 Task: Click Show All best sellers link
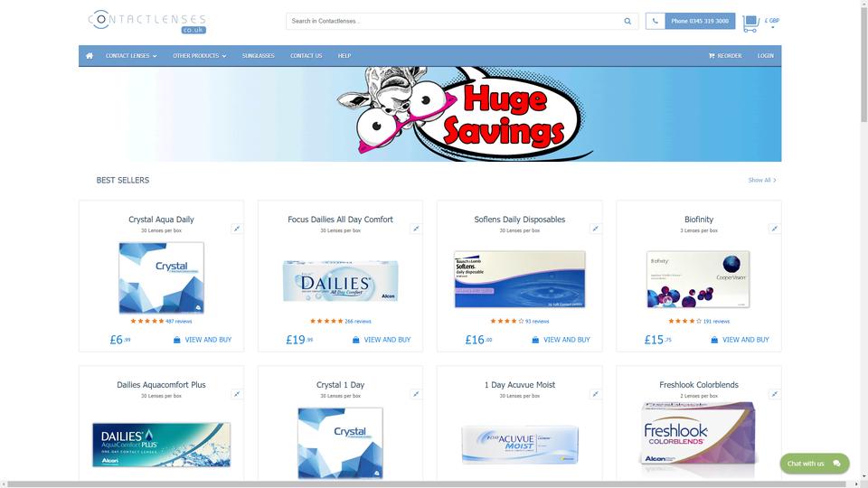762,181
